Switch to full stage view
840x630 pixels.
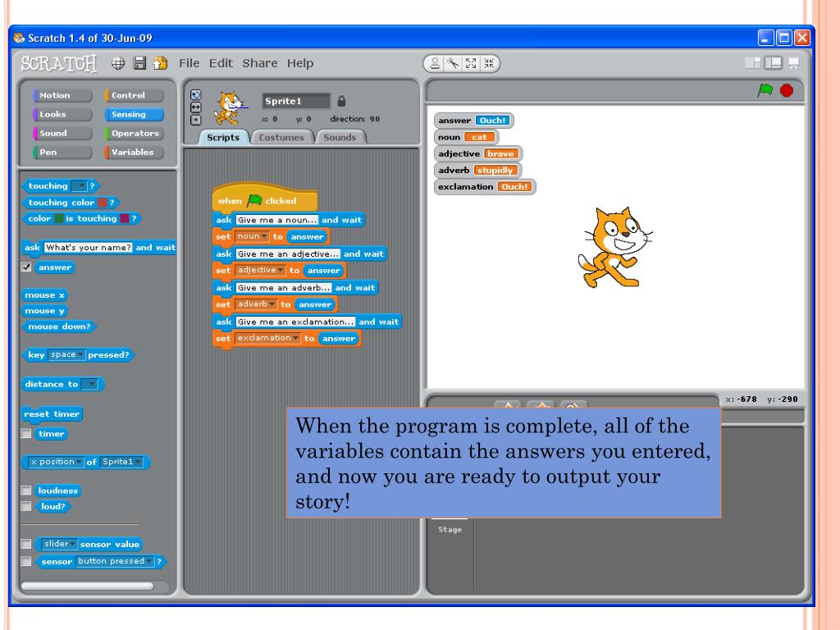(x=773, y=63)
